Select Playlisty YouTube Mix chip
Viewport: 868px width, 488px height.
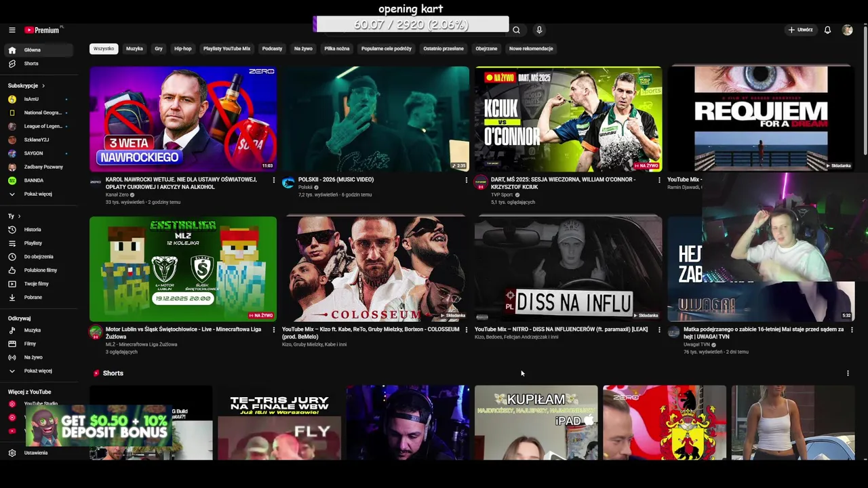pos(227,49)
